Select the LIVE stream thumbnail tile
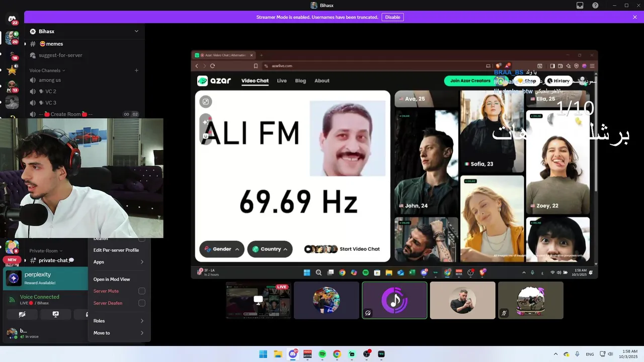 pos(258,300)
